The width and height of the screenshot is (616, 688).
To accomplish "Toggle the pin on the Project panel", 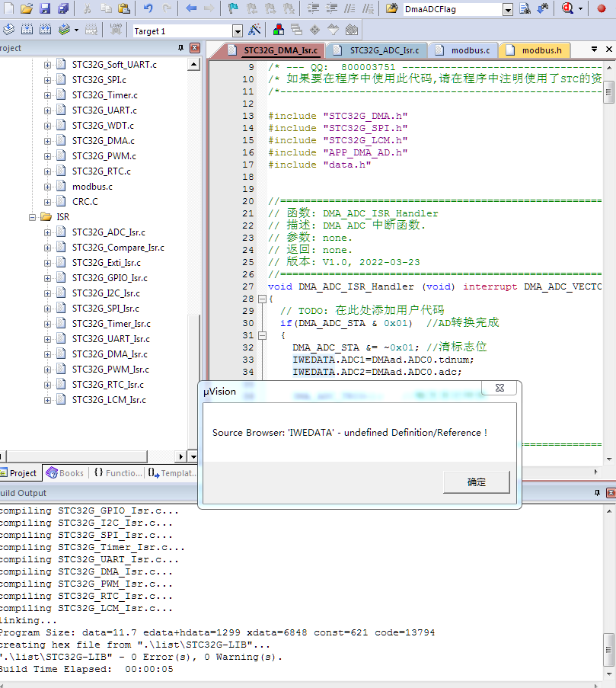I will [180, 48].
